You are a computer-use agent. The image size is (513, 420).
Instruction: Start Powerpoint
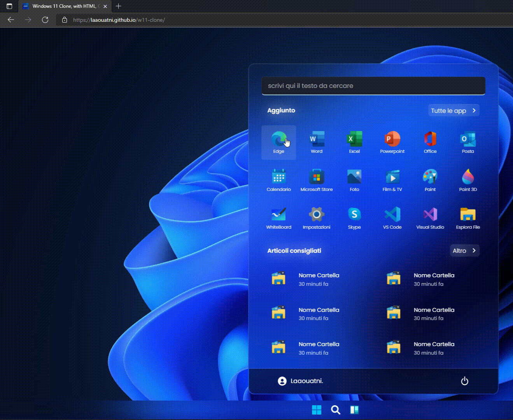click(392, 142)
